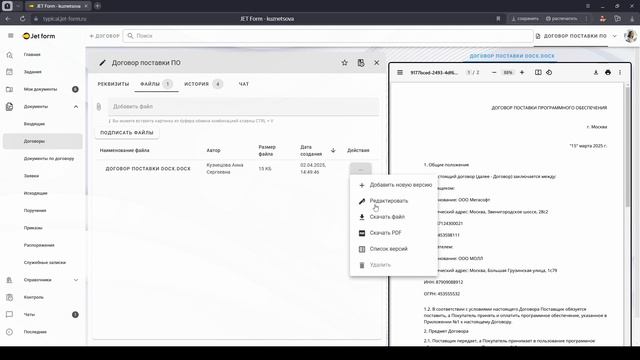Open Последние in the sidebar

point(35,332)
